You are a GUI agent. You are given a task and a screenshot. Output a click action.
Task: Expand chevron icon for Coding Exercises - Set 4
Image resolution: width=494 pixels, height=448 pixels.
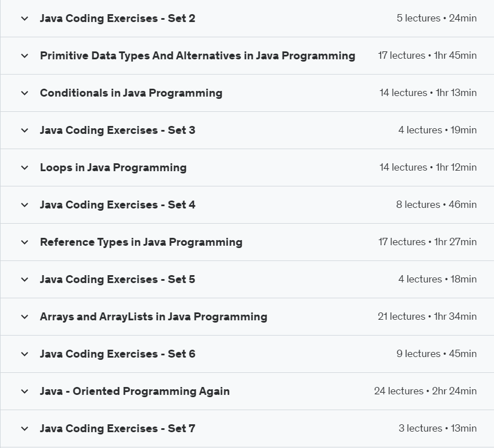[x=24, y=205]
